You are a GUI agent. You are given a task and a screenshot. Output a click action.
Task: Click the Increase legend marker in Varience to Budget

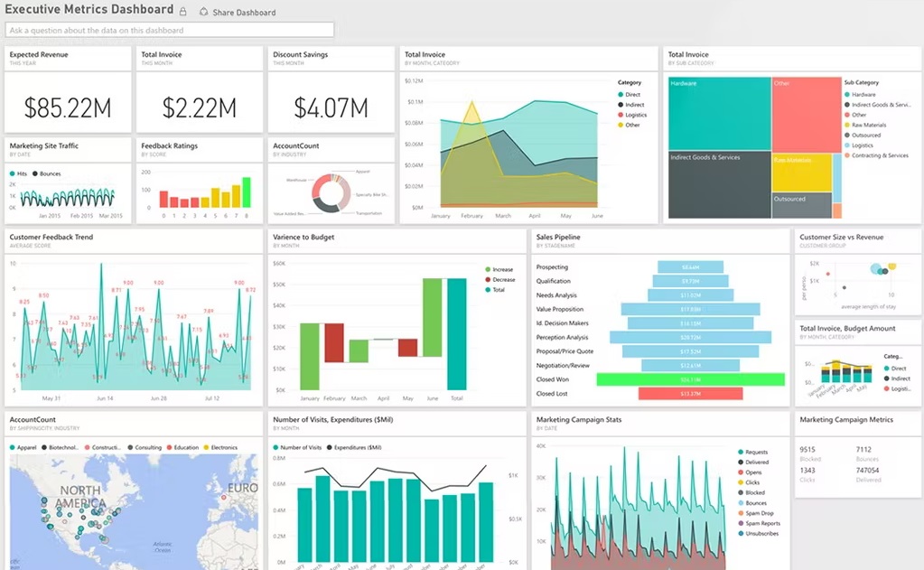click(x=488, y=269)
